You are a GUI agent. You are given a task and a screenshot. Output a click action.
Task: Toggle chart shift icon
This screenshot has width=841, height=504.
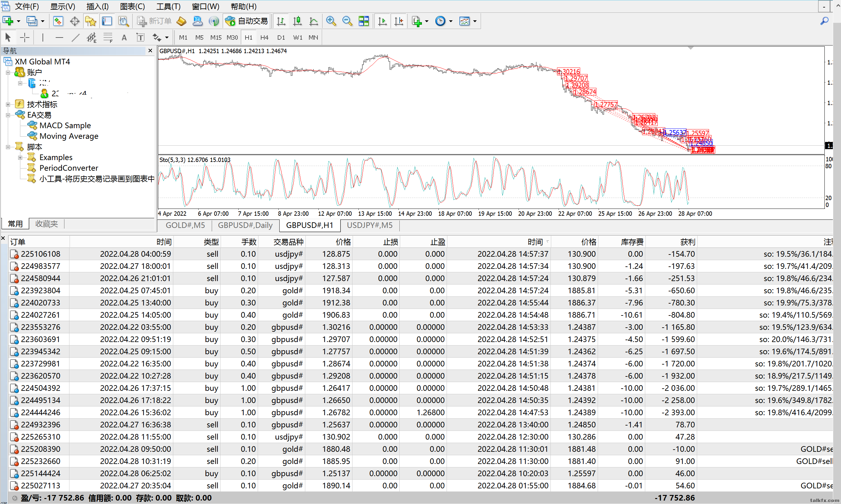(x=399, y=21)
